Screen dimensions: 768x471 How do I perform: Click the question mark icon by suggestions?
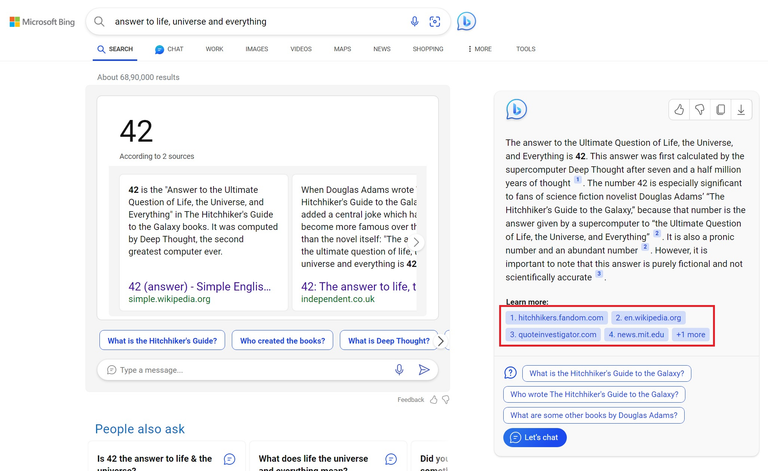[510, 373]
